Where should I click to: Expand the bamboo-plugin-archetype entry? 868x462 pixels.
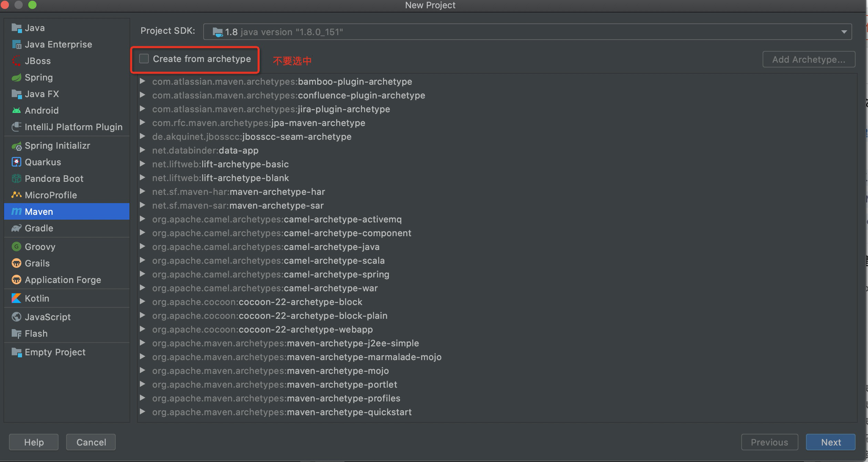tap(142, 81)
